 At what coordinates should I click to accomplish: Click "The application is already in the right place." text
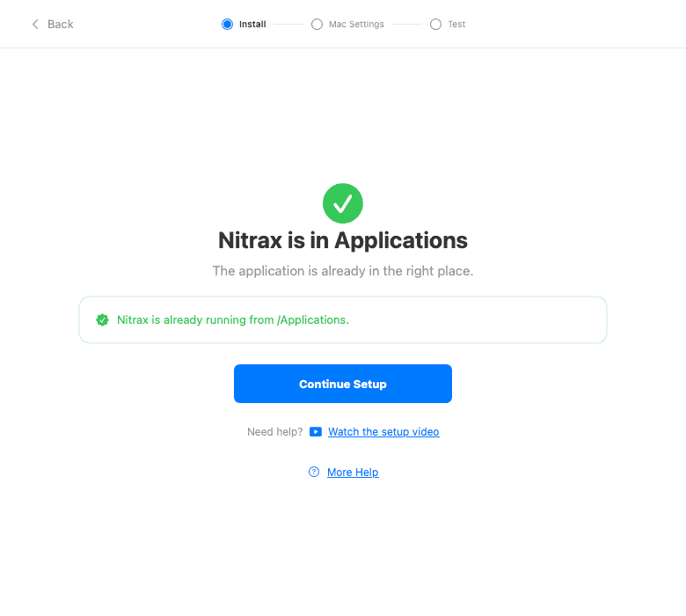(x=343, y=271)
